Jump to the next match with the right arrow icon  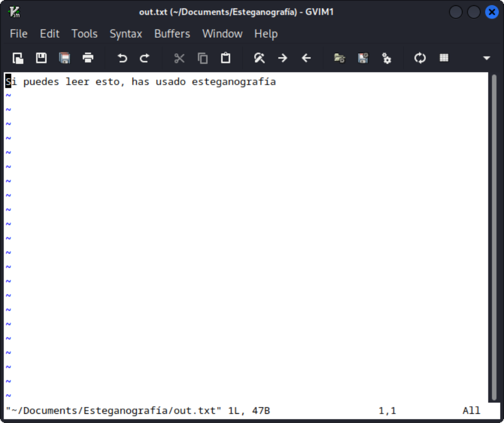[x=283, y=58]
